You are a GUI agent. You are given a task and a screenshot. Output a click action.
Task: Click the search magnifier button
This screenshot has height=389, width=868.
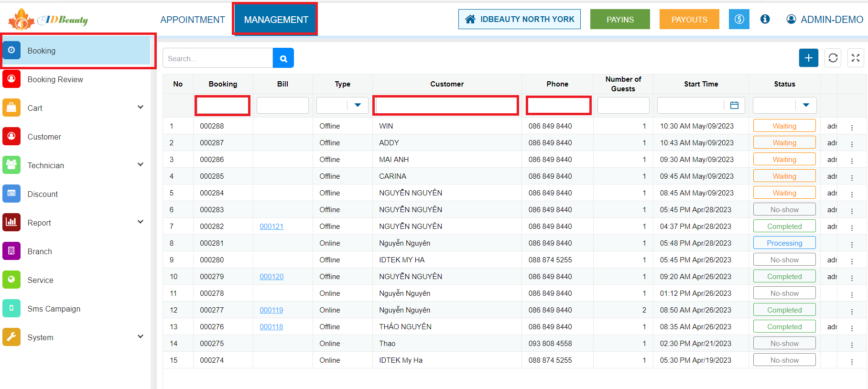pos(283,58)
